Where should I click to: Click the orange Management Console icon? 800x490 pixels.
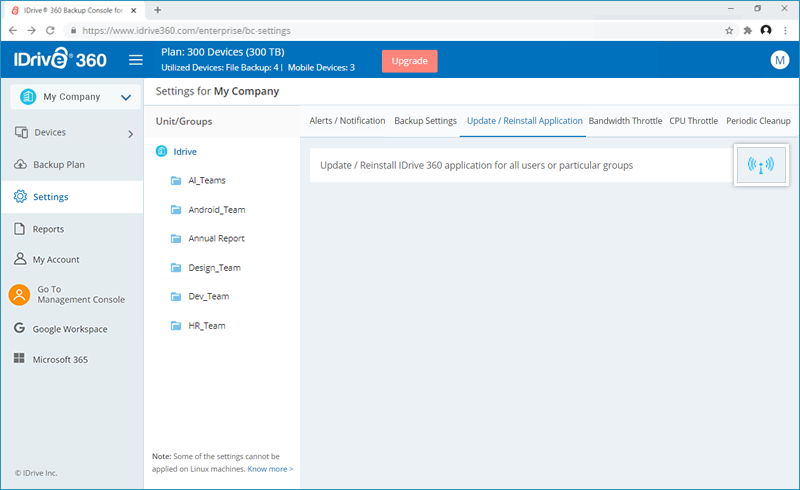point(19,295)
